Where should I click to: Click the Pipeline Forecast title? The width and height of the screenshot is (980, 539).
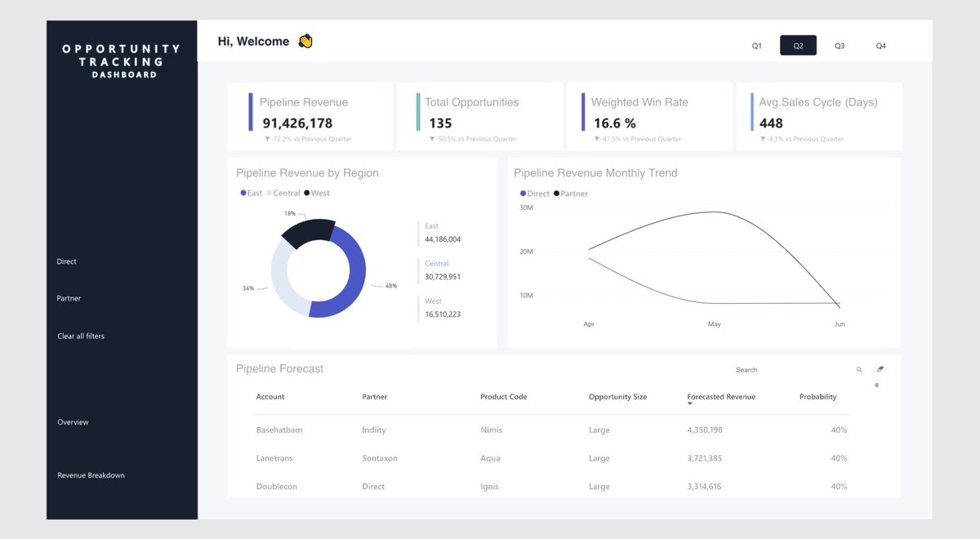tap(279, 369)
